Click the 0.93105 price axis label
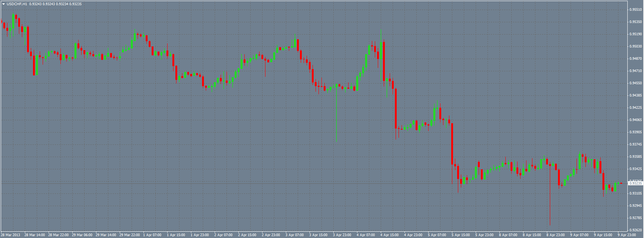This screenshot has width=644, height=238. (x=636, y=193)
